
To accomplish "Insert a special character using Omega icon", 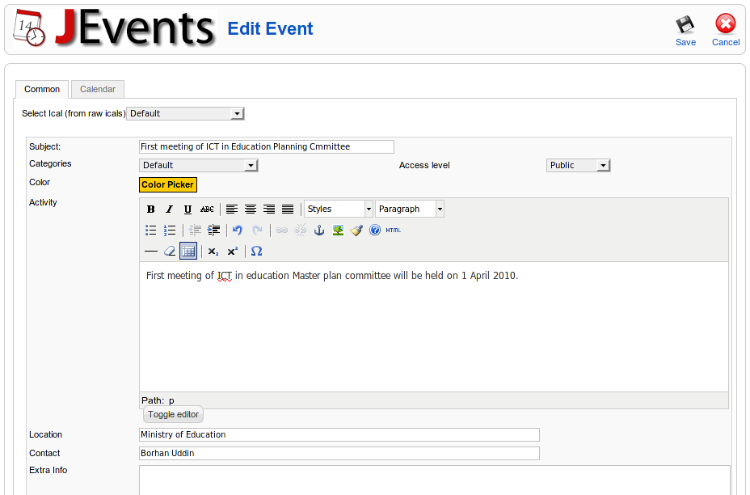I will [x=256, y=251].
